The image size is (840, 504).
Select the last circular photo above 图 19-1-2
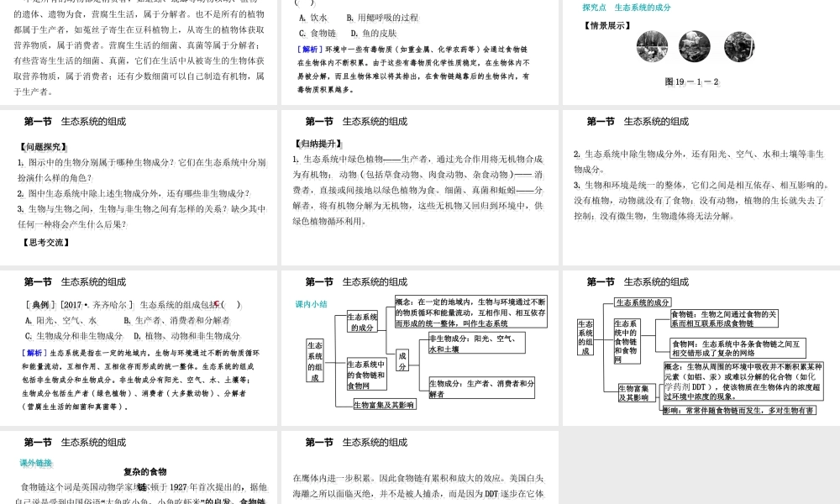(x=739, y=46)
